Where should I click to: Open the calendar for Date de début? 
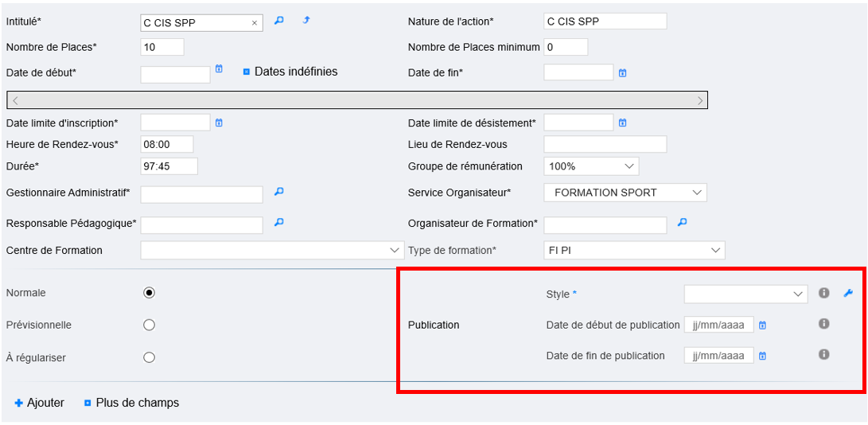pos(219,70)
